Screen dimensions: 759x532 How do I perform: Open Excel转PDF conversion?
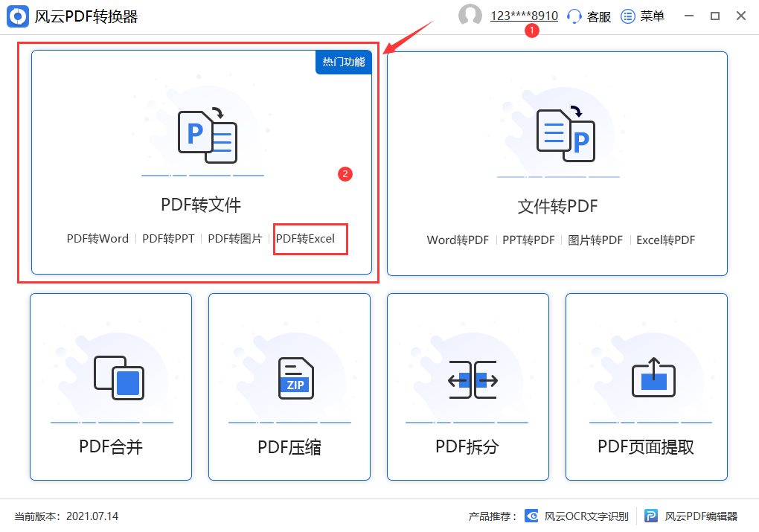coord(665,240)
